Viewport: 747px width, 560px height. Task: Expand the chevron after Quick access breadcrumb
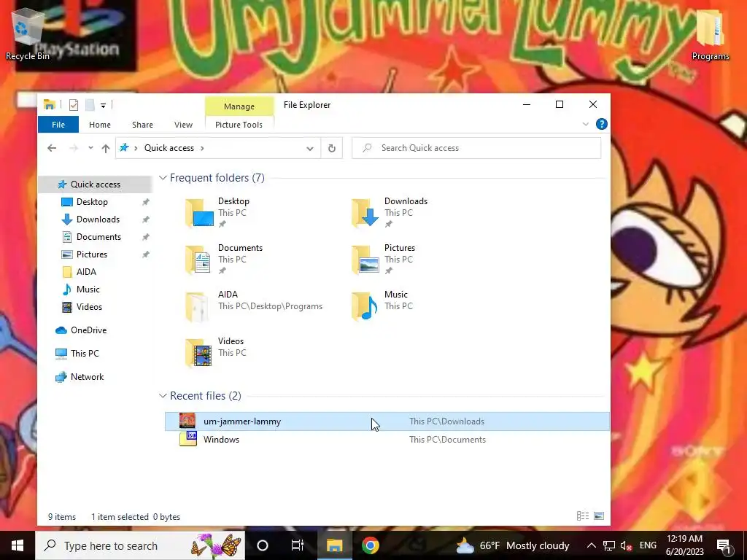click(x=202, y=148)
